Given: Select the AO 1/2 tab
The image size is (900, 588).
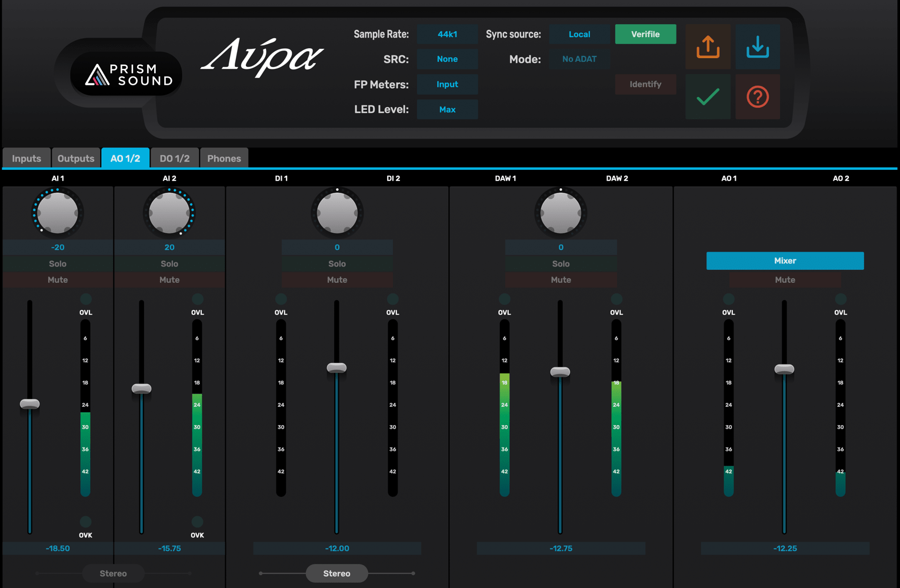Looking at the screenshot, I should [x=125, y=158].
